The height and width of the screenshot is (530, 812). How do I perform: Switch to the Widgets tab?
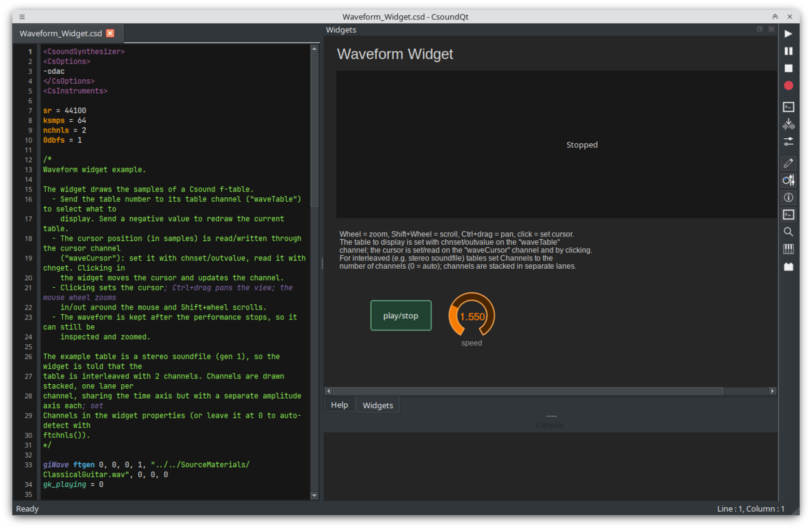377,405
